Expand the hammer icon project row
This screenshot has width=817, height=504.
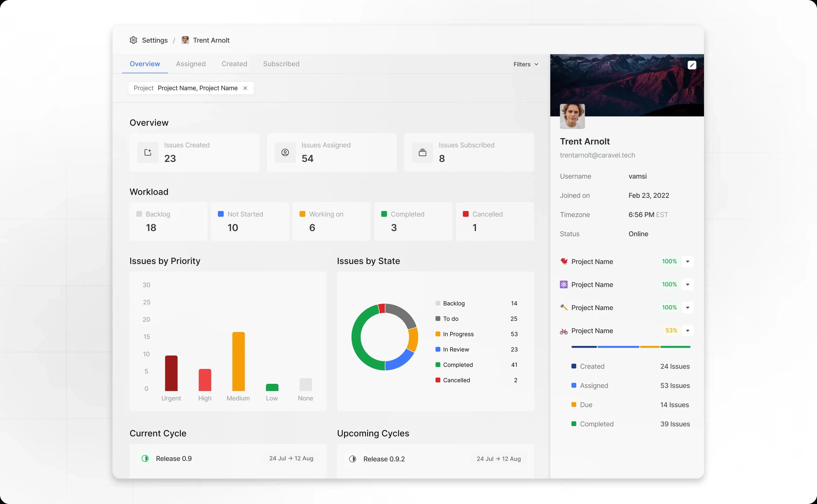pyautogui.click(x=687, y=308)
